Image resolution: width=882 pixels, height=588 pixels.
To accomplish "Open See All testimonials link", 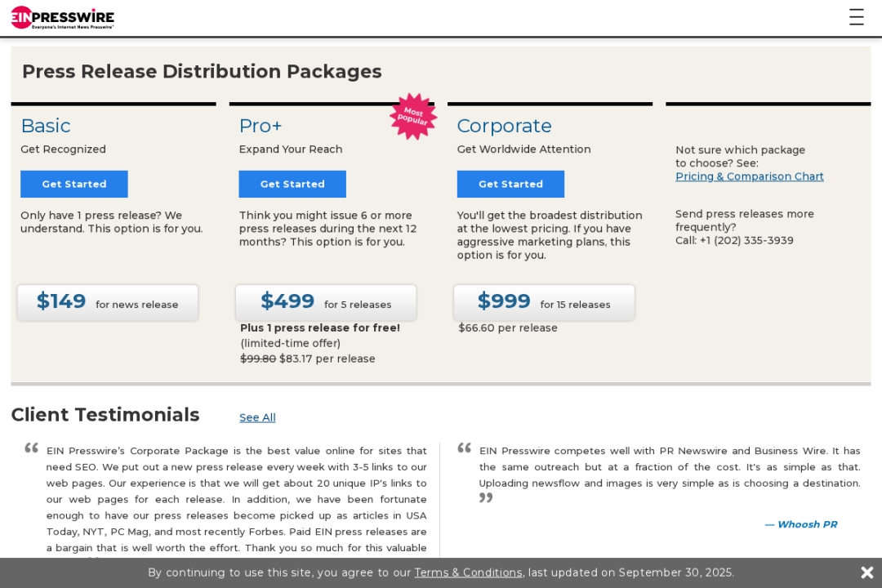I will [257, 417].
